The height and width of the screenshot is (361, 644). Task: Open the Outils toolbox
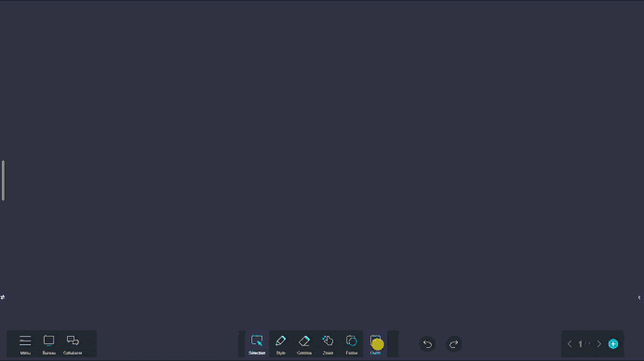pos(375,343)
